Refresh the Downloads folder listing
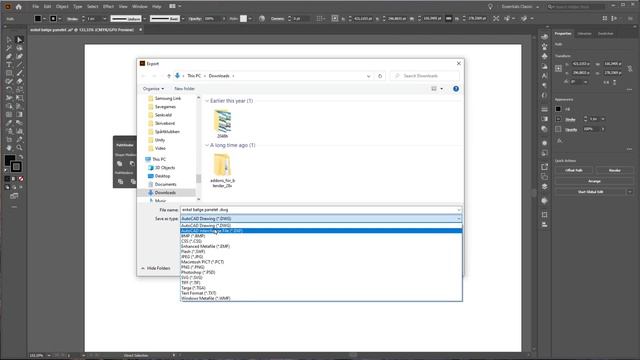Image resolution: width=640 pixels, height=360 pixels. (380, 76)
